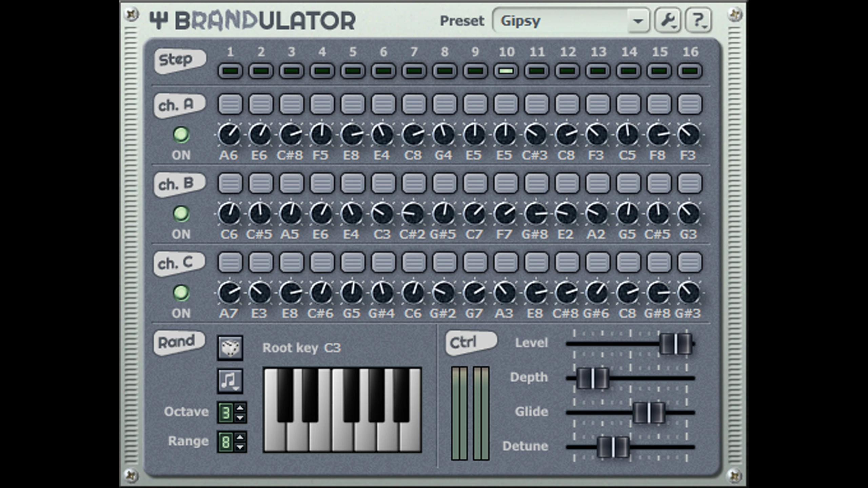This screenshot has width=868, height=488.
Task: Click channel C knob labeled G#3
Action: pyautogui.click(x=689, y=292)
